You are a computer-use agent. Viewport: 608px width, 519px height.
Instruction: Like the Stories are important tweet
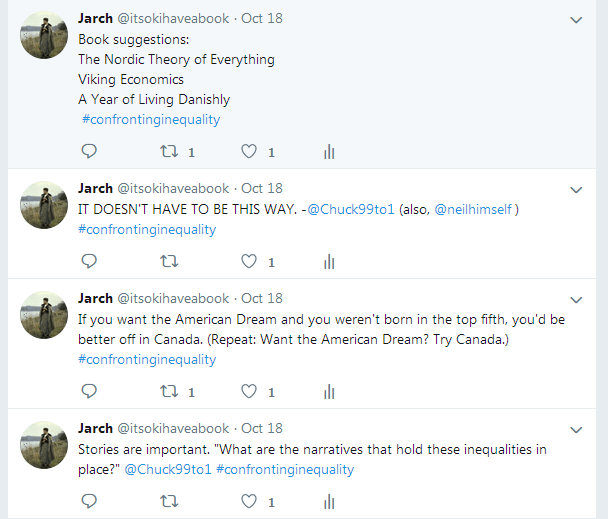[249, 502]
